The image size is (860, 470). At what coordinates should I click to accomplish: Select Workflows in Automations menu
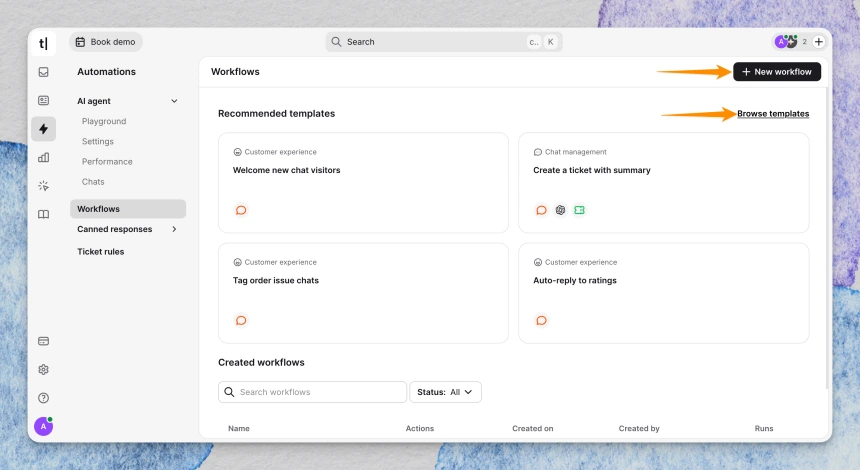[128, 209]
